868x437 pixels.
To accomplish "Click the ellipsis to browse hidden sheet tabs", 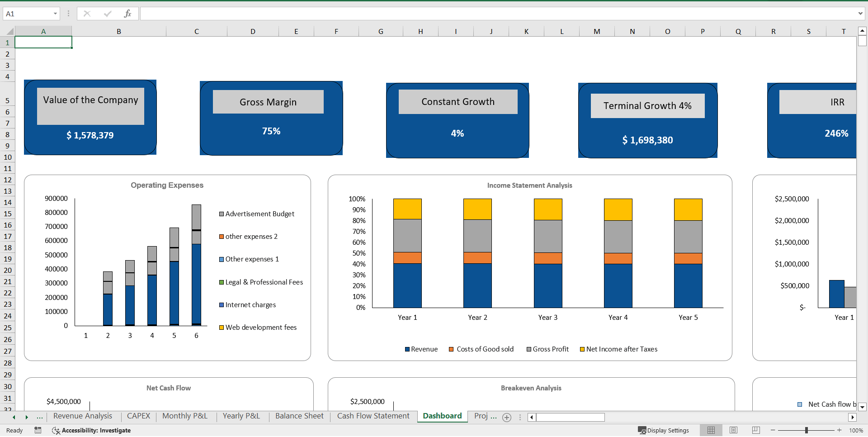I will (x=40, y=417).
